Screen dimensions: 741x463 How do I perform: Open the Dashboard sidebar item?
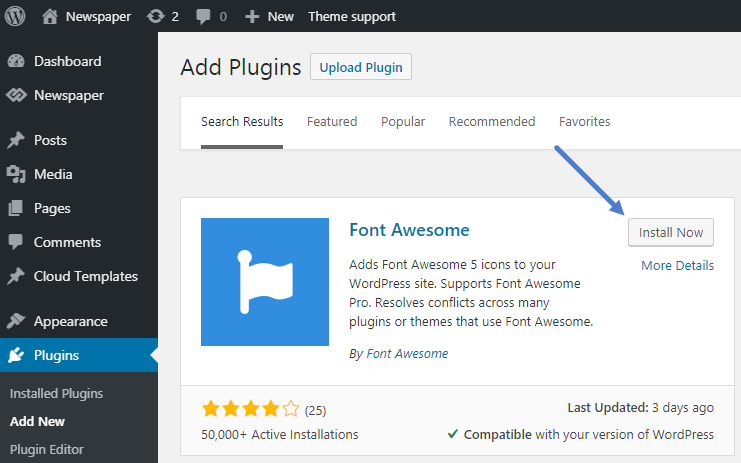[x=67, y=61]
